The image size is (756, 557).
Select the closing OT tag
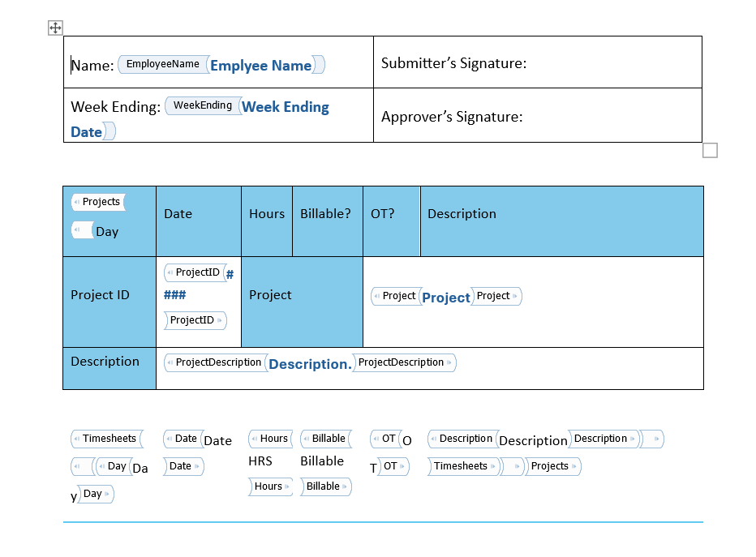393,466
